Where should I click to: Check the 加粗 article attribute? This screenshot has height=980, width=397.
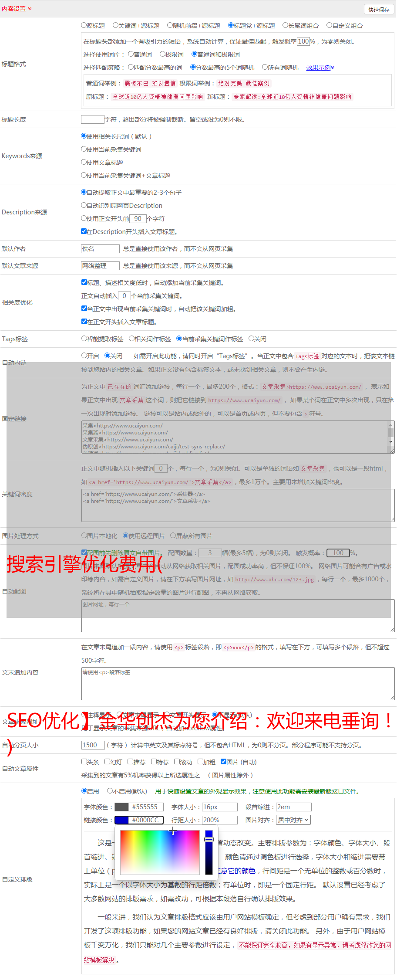click(x=200, y=762)
